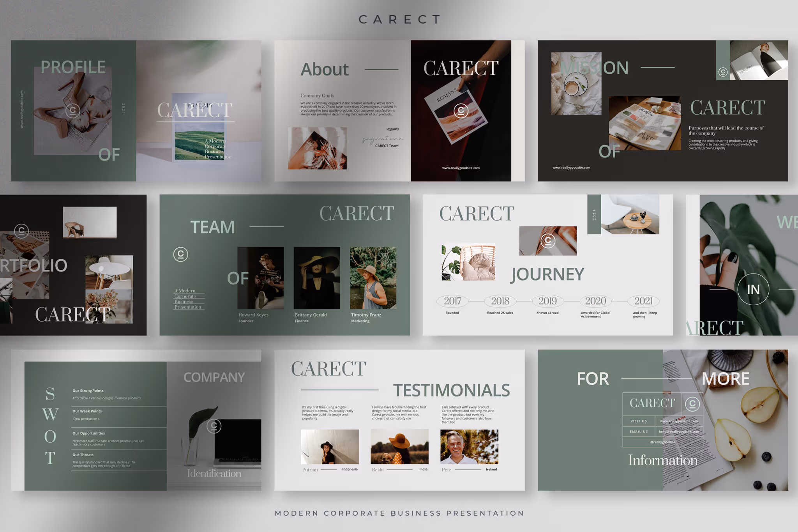Click the C logo on the Portfolio slide
Screen dimensions: 798x532
(x=21, y=231)
